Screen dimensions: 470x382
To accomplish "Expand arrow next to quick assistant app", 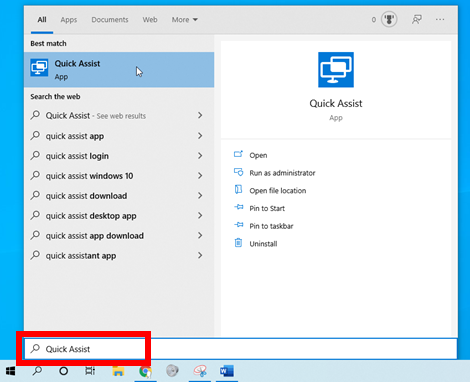I will point(200,255).
